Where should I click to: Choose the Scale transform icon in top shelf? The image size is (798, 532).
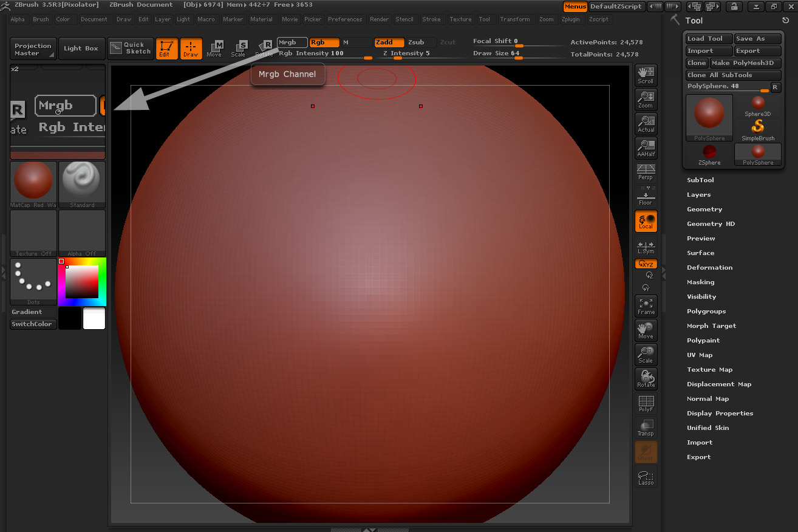point(238,49)
